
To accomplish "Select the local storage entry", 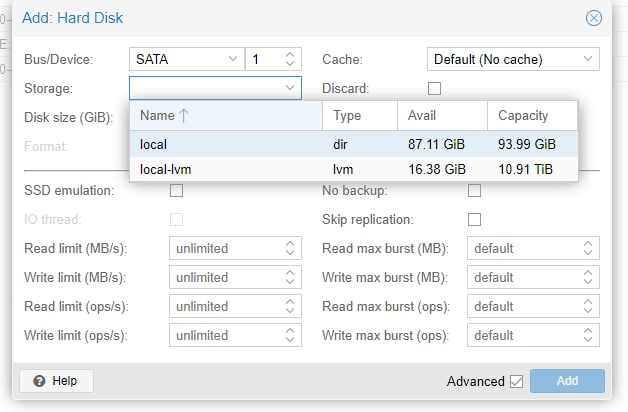I will (354, 144).
